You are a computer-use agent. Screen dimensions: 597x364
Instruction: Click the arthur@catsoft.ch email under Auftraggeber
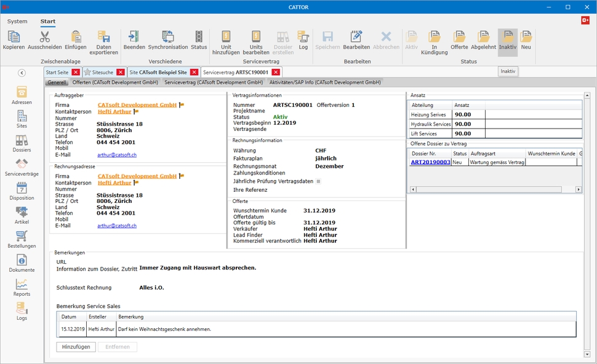tap(117, 155)
